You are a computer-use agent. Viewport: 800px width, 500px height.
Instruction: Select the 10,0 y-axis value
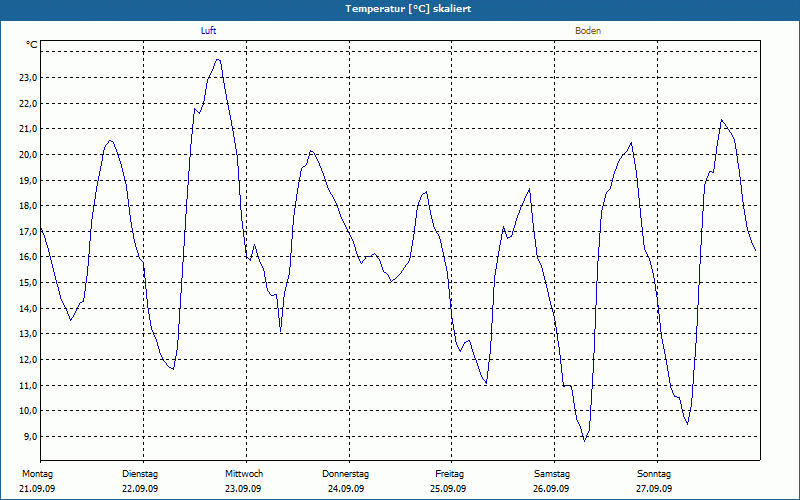28,411
